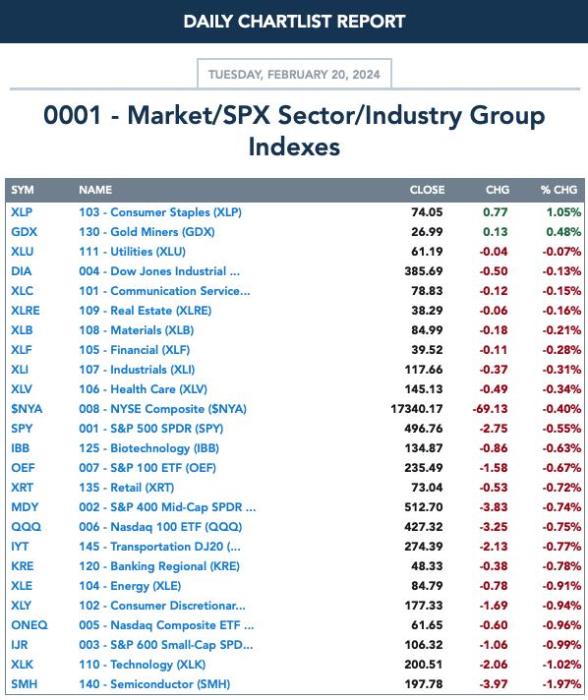Click 125 - Biotechnology (IBB) link
The width and height of the screenshot is (588, 700).
[x=149, y=447]
